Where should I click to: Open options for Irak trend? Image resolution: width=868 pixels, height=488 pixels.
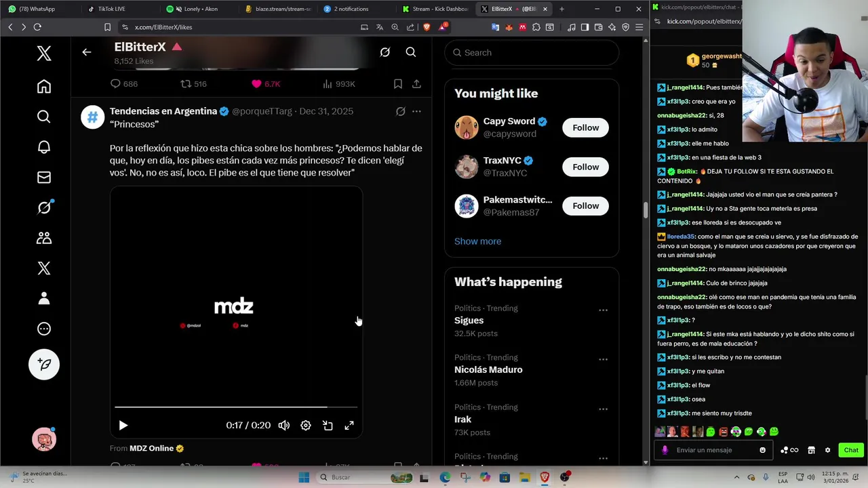point(603,409)
